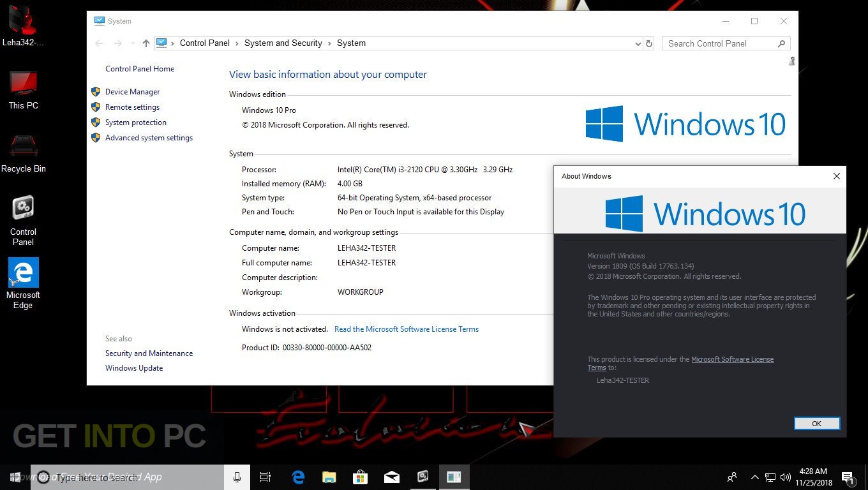
Task: Open the Recycle Bin desktop icon
Action: click(x=23, y=152)
